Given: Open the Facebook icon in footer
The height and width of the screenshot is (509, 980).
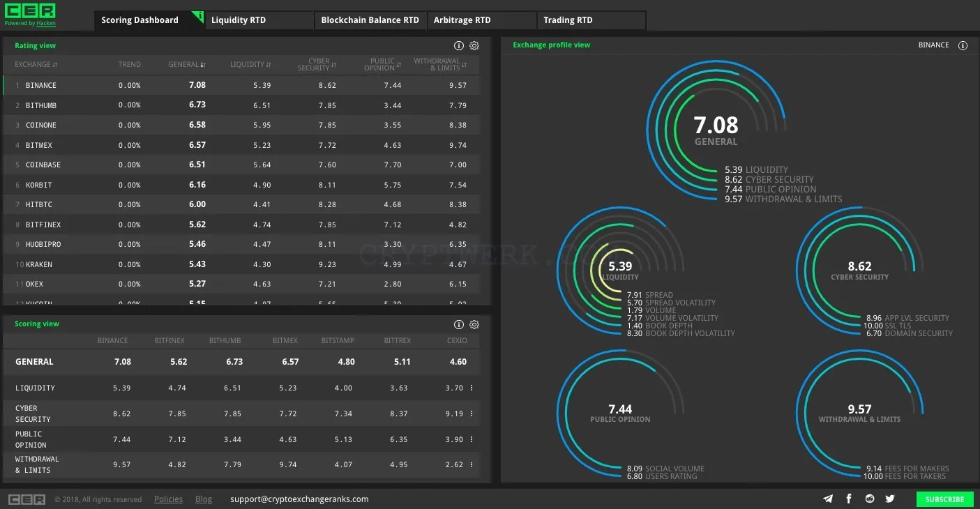Looking at the screenshot, I should pyautogui.click(x=849, y=499).
